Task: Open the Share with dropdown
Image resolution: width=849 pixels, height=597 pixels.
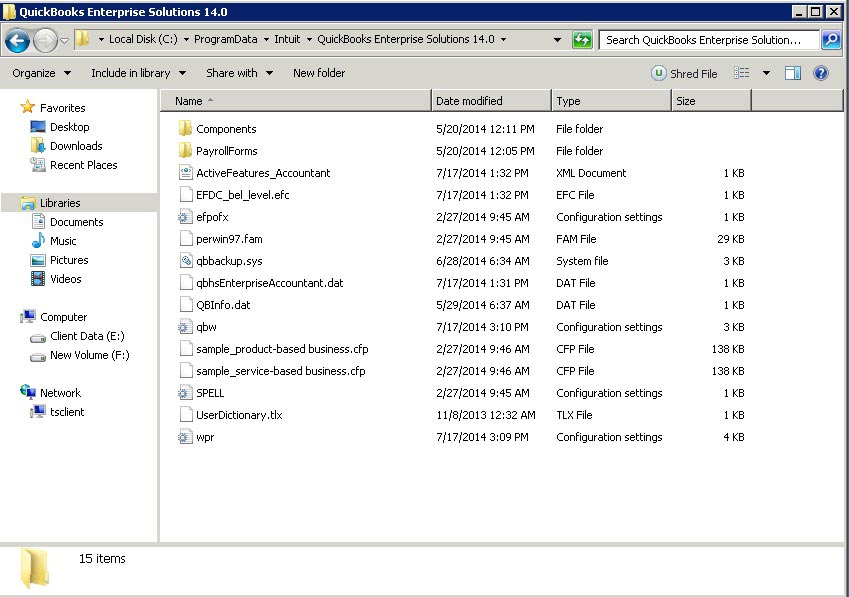Action: coord(238,73)
